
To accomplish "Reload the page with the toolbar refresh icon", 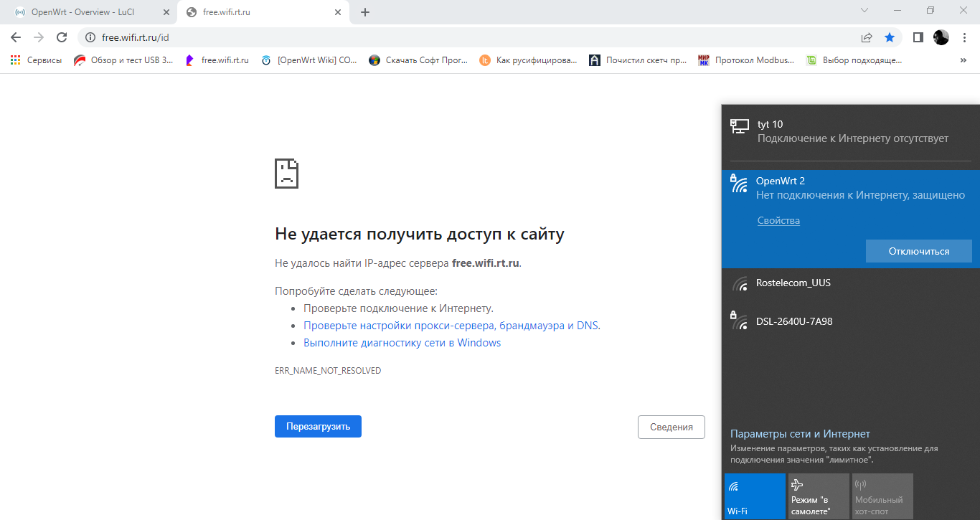I will point(62,37).
